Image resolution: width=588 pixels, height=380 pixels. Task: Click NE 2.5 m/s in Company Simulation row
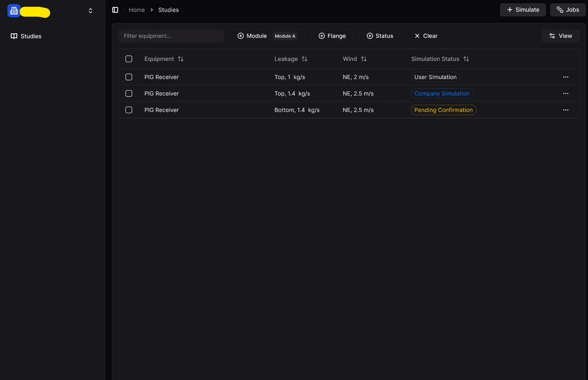point(358,93)
